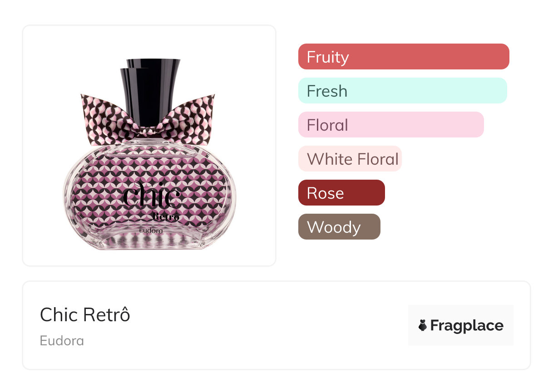Open the Chic Retrô fragrance title
This screenshot has width=553, height=392.
[85, 315]
